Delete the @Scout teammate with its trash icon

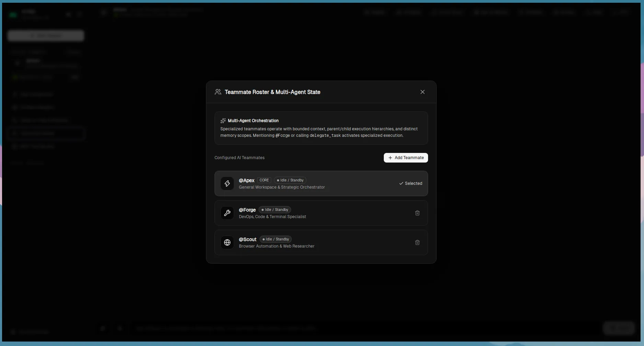coord(417,242)
